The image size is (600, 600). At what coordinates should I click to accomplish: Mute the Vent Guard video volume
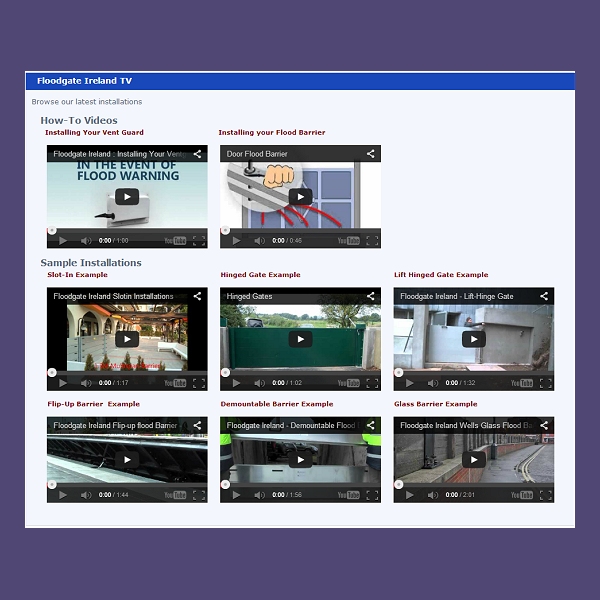(x=86, y=241)
